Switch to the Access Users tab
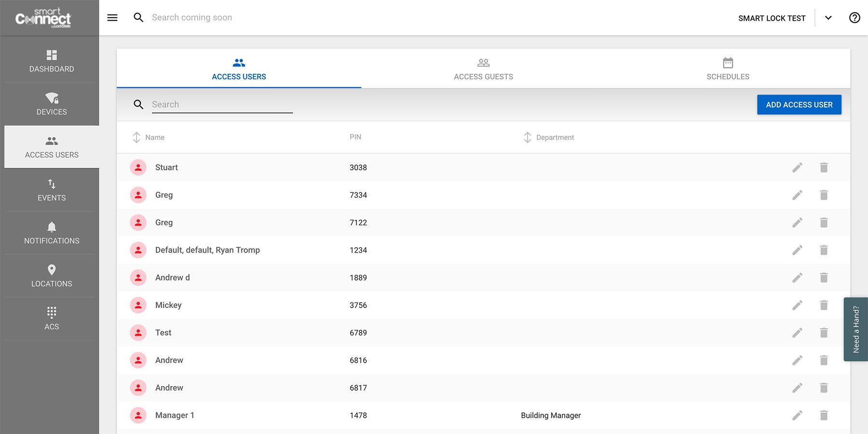The image size is (868, 434). pos(239,68)
